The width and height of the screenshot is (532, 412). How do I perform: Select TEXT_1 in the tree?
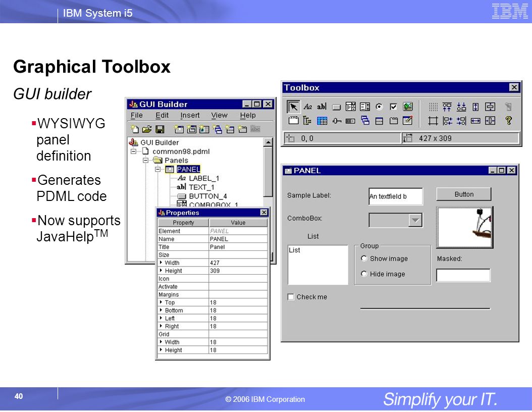tap(201, 187)
